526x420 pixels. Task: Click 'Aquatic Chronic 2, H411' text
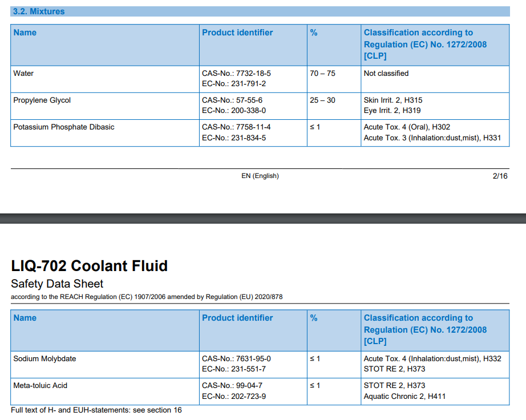404,397
